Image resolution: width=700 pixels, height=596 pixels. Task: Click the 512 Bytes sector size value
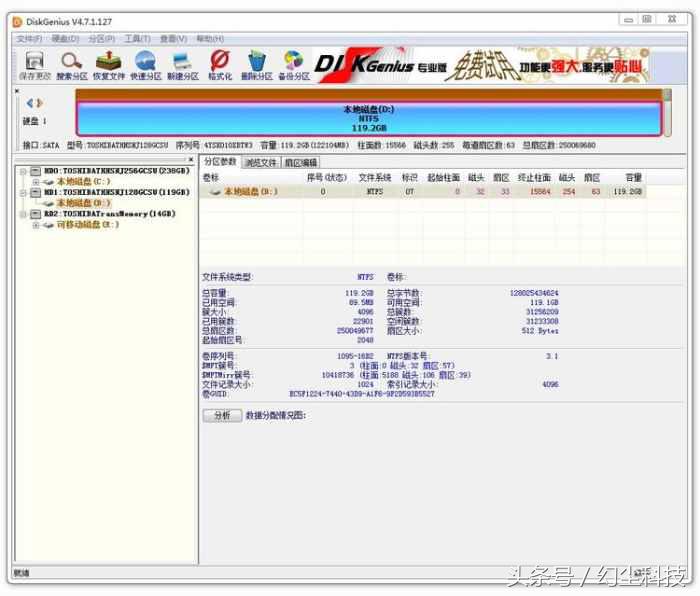tap(540, 331)
